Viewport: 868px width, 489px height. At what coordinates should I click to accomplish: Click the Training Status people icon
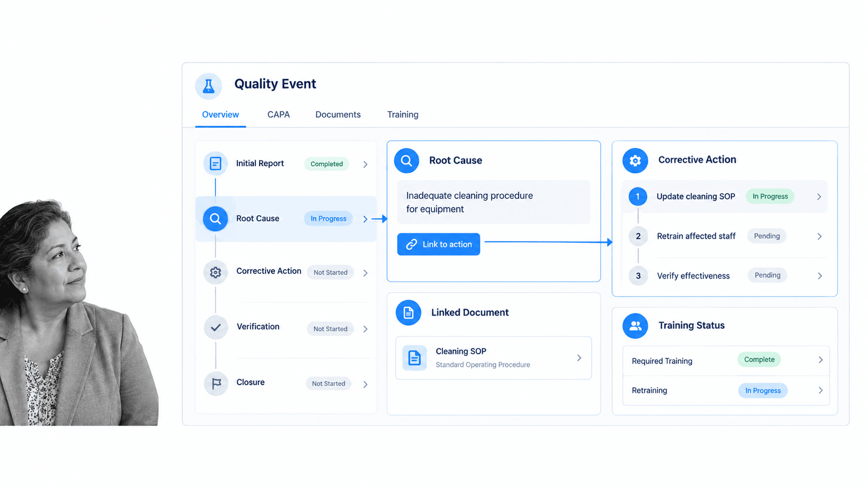[x=635, y=326]
